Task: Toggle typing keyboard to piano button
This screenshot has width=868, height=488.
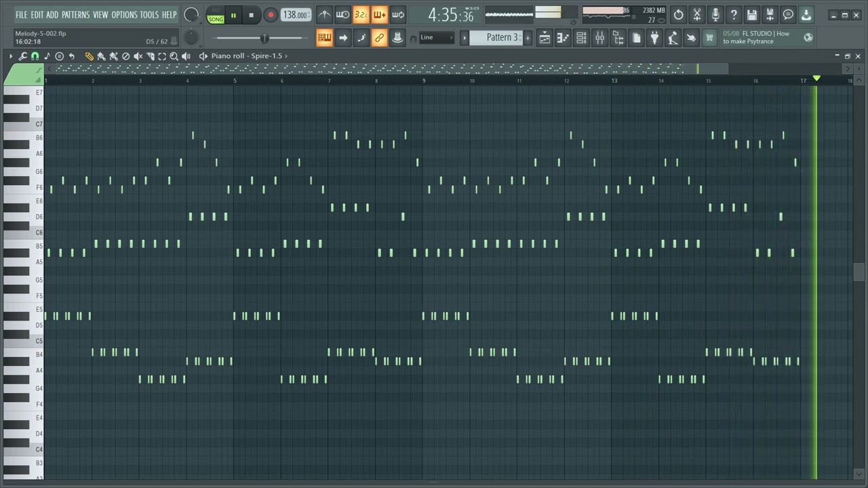Action: point(324,38)
